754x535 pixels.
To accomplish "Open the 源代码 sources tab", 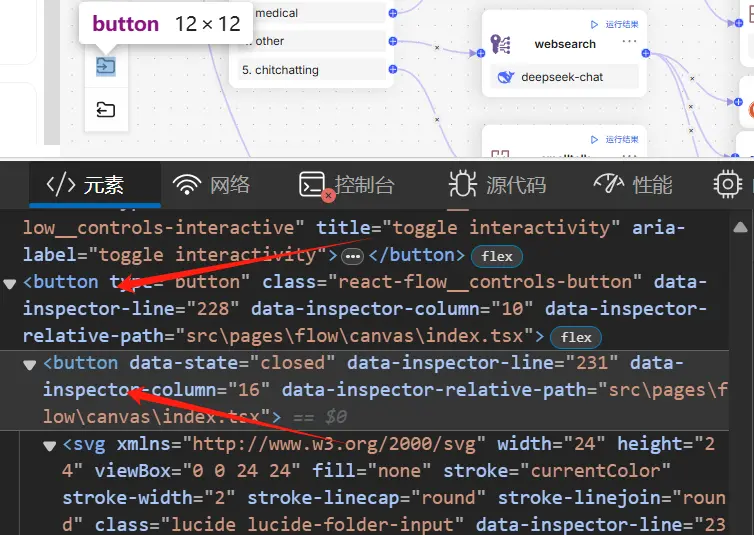I will [497, 185].
